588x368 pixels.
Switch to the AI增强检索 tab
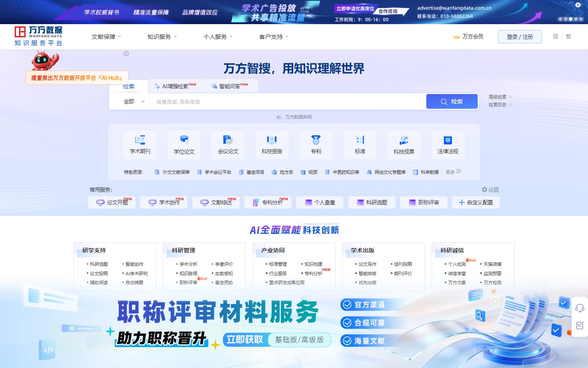click(x=175, y=86)
